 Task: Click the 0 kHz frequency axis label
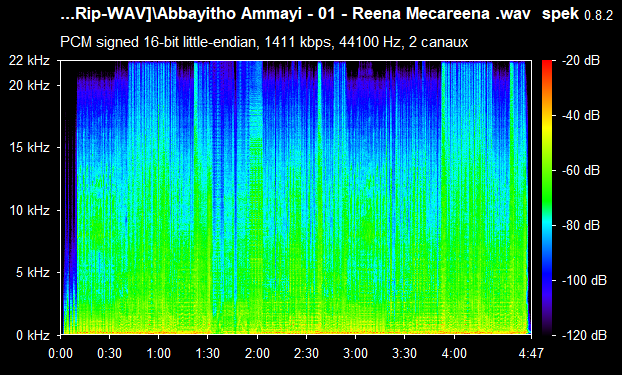click(x=33, y=335)
